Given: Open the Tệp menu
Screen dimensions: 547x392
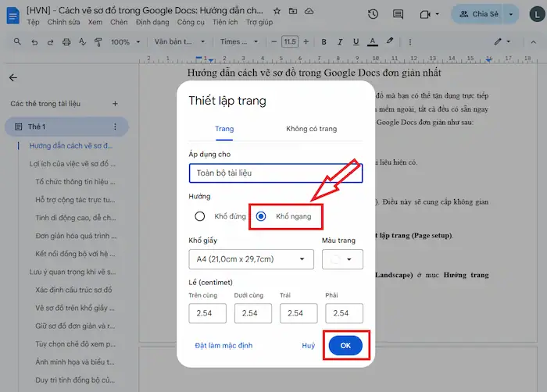Looking at the screenshot, I should 33,23.
